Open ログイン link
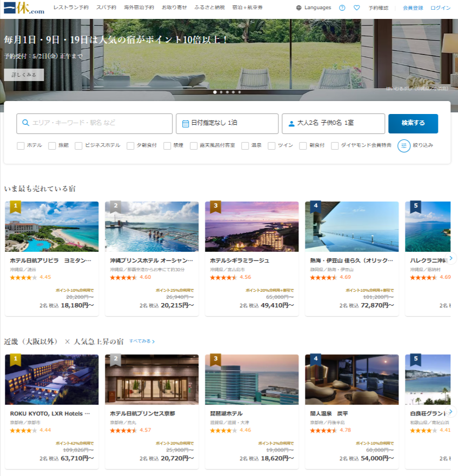Screen dimensions: 458x476 [x=440, y=8]
